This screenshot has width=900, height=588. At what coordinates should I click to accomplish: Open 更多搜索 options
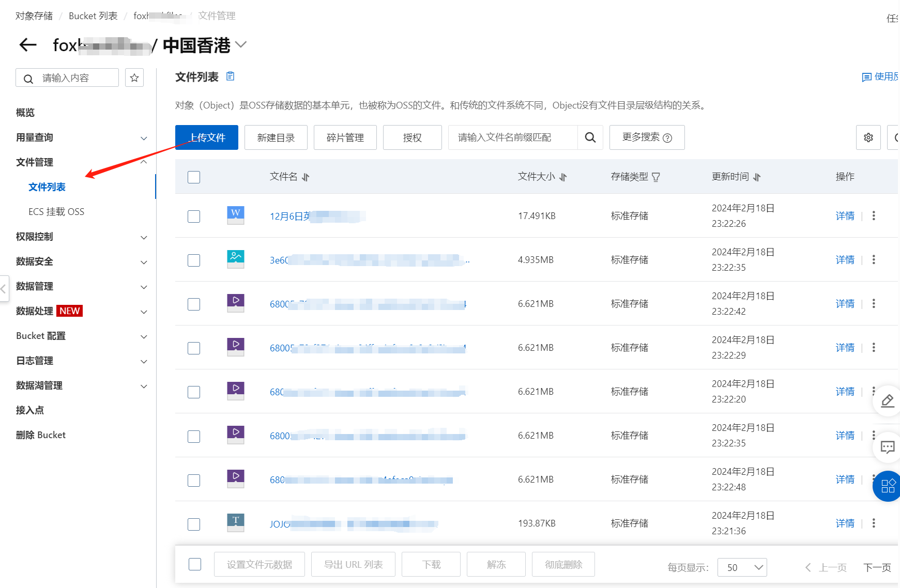point(647,137)
